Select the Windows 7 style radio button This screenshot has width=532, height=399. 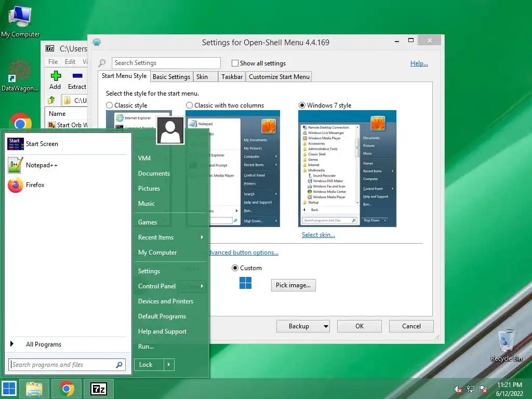pyautogui.click(x=302, y=105)
